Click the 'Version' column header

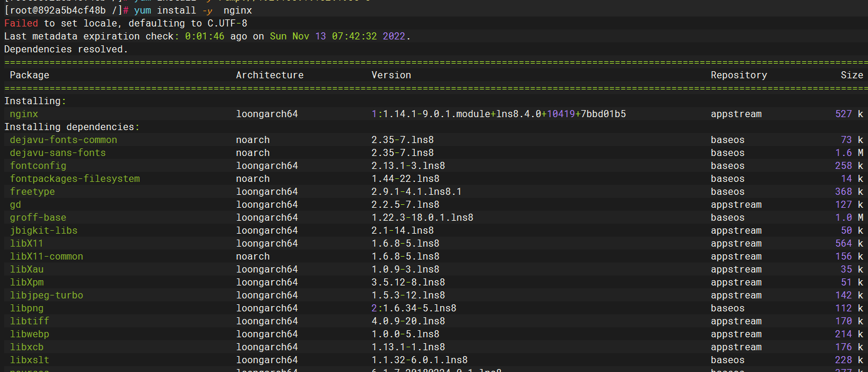[391, 75]
